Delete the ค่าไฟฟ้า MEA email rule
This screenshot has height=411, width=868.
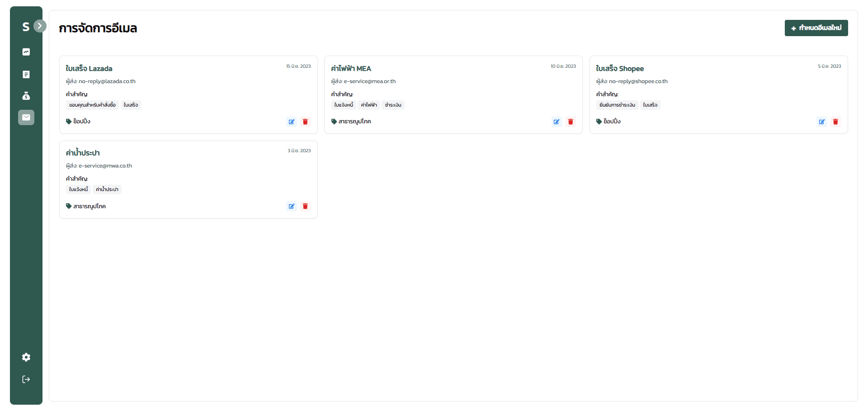[571, 121]
